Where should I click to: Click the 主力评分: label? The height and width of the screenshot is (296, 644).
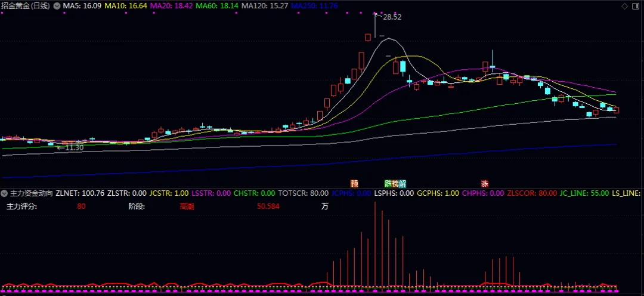[x=22, y=206]
